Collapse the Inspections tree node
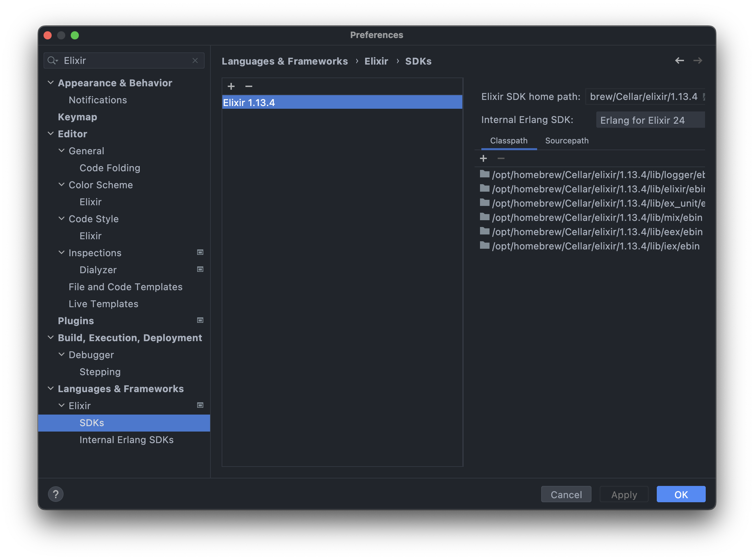The height and width of the screenshot is (560, 754). (62, 252)
